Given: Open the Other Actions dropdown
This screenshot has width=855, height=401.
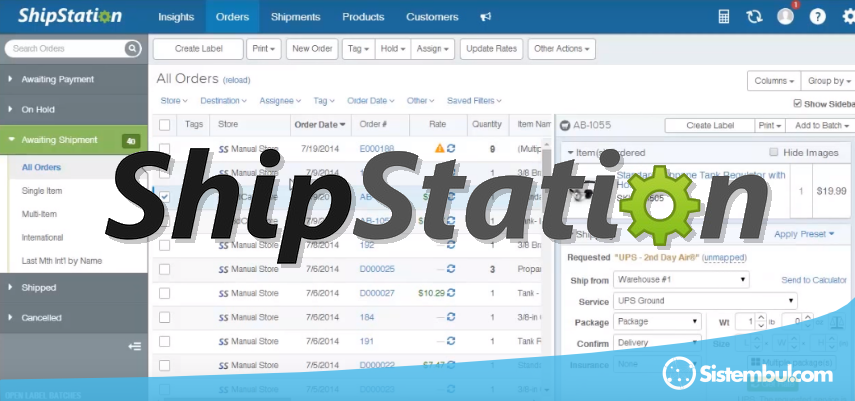Looking at the screenshot, I should (x=562, y=49).
